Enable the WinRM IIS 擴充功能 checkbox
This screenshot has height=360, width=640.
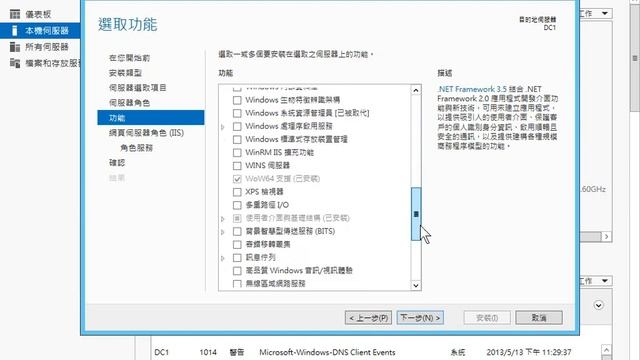click(x=237, y=153)
